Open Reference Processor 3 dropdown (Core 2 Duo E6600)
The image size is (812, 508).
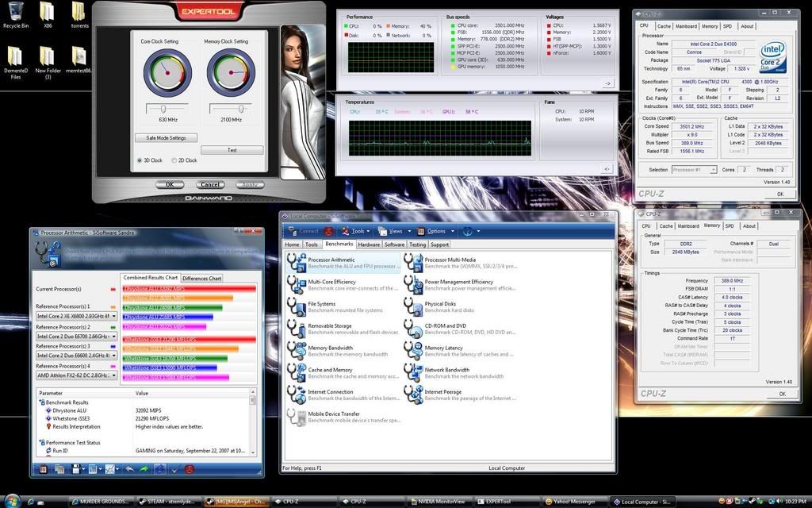pyautogui.click(x=77, y=356)
